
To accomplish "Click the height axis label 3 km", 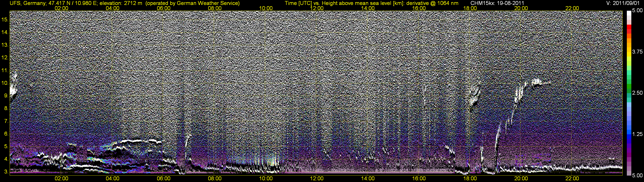I will 6,172.
